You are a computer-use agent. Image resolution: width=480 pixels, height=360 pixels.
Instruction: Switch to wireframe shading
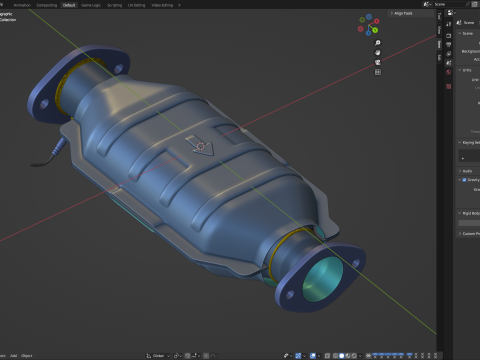(335, 356)
